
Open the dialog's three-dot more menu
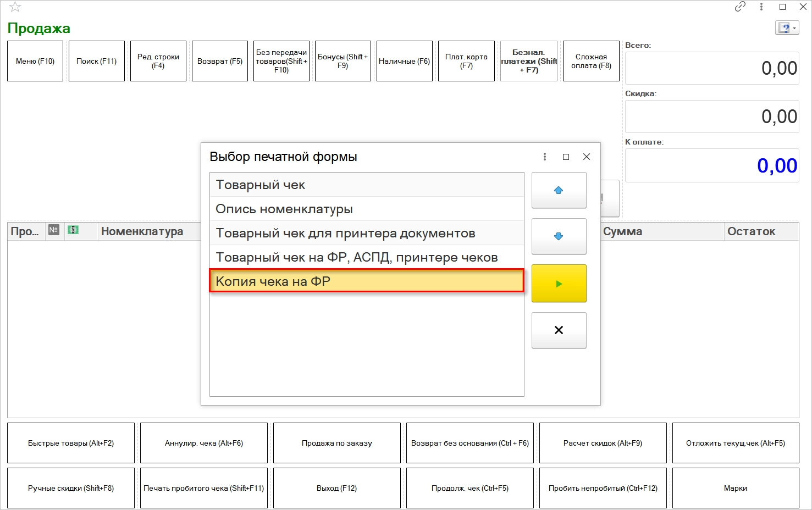tap(545, 157)
